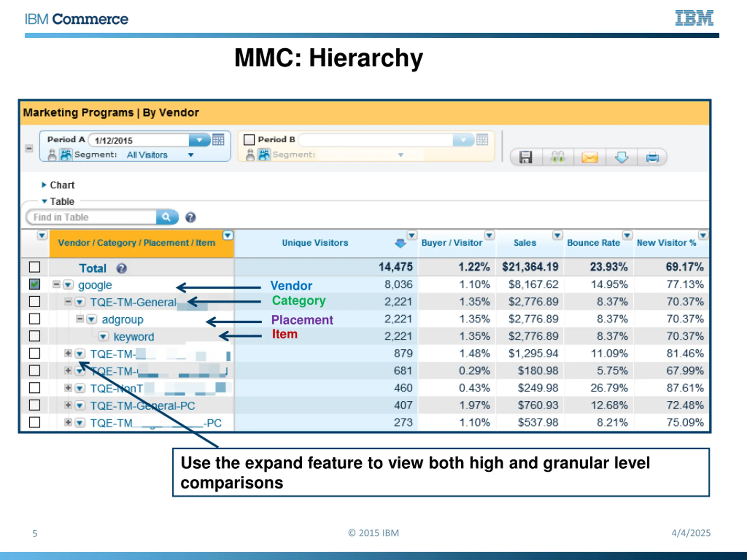Screen dimensions: 747x560
Task: Check the 681 visitors row checkbox
Action: pyautogui.click(x=34, y=371)
